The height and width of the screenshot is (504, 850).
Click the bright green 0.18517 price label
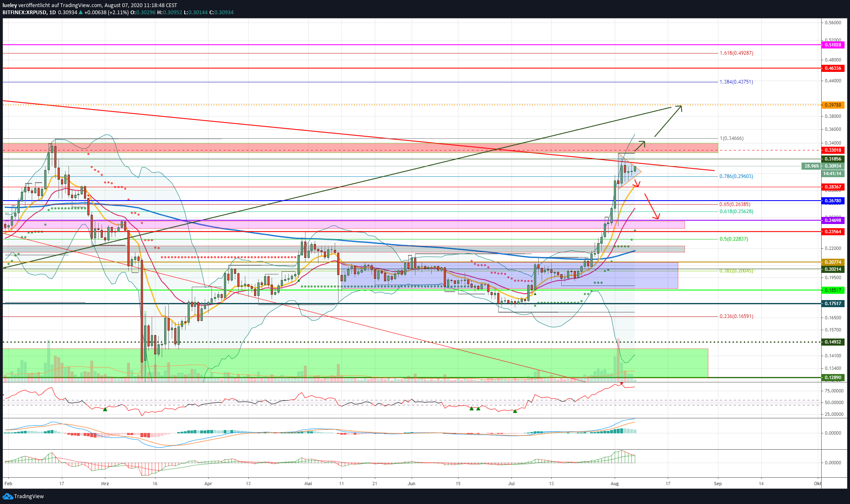tap(833, 290)
